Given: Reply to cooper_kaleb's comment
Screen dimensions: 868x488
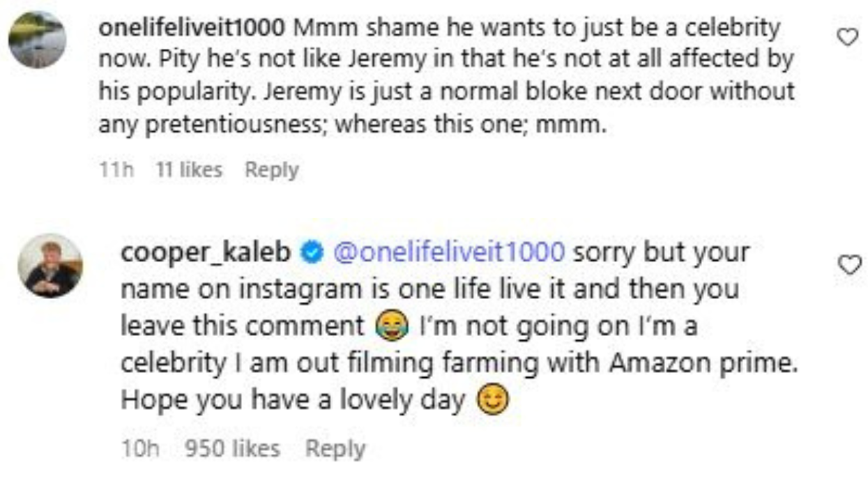Looking at the screenshot, I should (335, 449).
